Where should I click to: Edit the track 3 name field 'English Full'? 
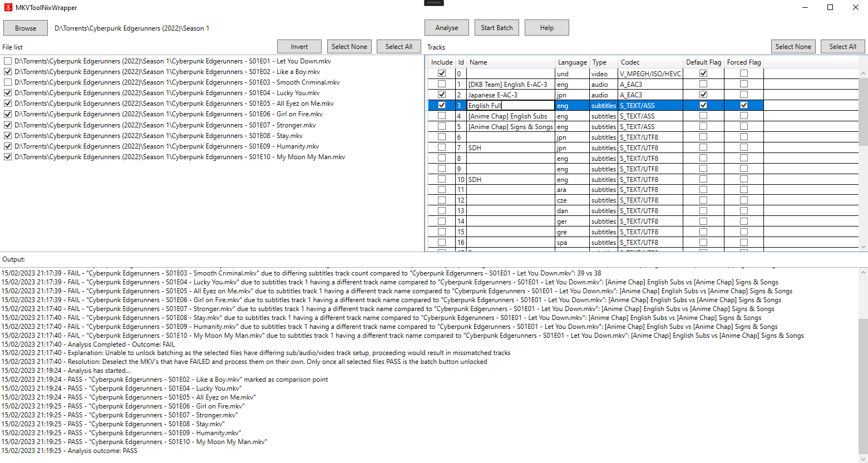(x=511, y=105)
